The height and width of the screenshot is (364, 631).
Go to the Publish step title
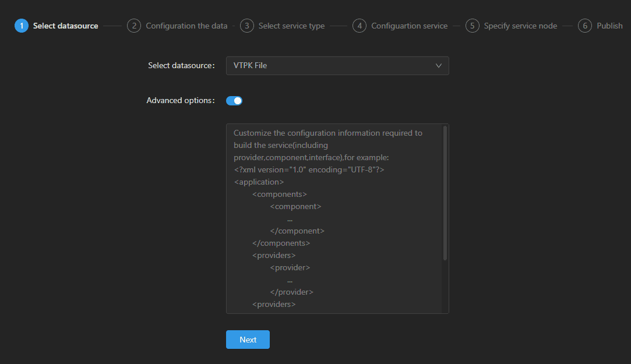point(609,26)
